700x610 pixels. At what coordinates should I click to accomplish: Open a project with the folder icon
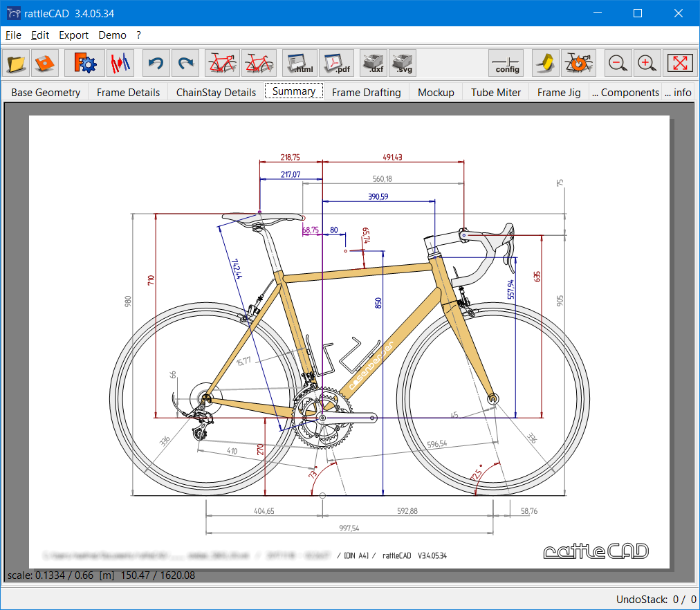point(16,63)
